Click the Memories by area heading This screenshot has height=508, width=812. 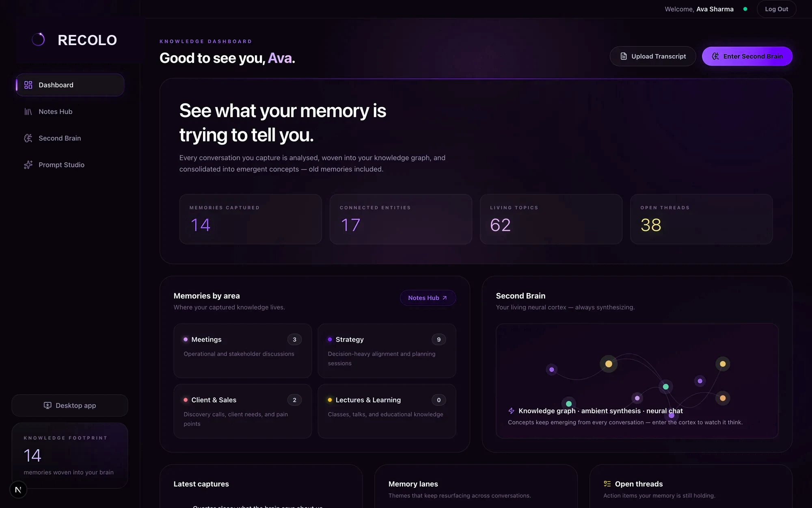pyautogui.click(x=207, y=296)
